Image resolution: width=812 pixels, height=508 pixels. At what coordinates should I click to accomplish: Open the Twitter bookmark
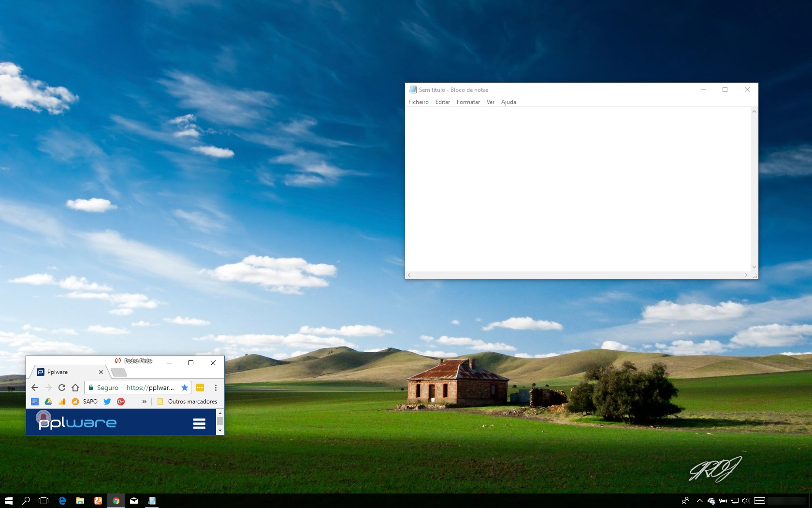(107, 401)
